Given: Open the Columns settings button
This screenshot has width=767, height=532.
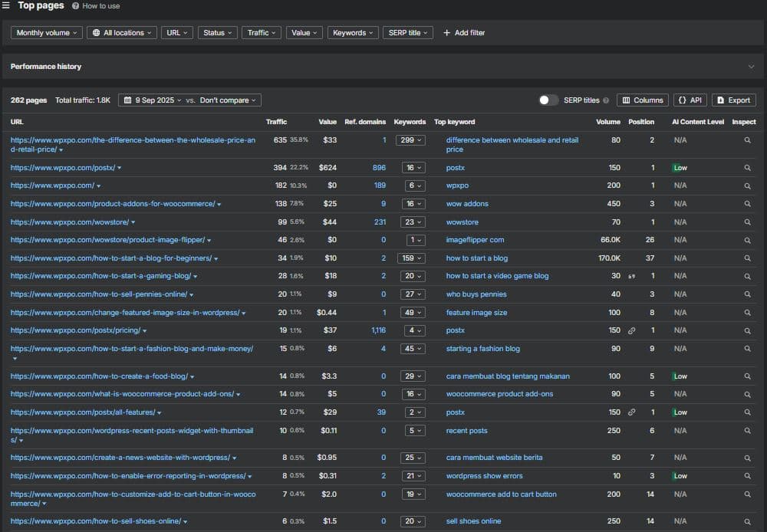Looking at the screenshot, I should point(642,100).
